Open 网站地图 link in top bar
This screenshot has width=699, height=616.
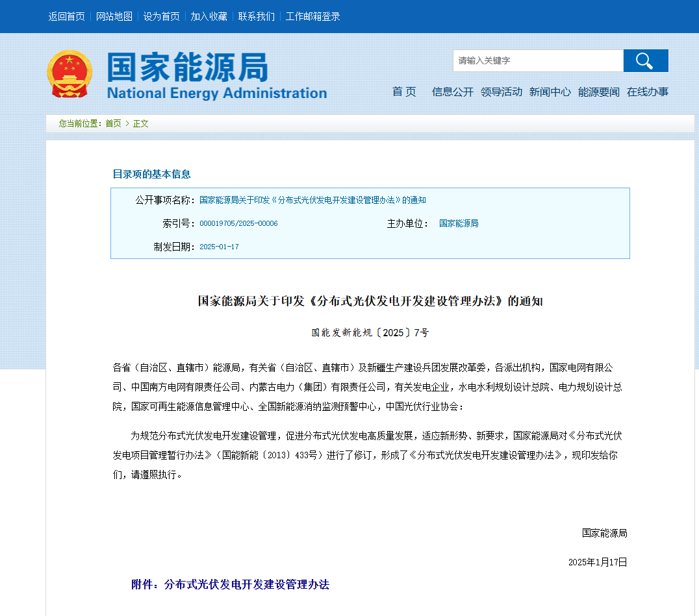click(114, 16)
